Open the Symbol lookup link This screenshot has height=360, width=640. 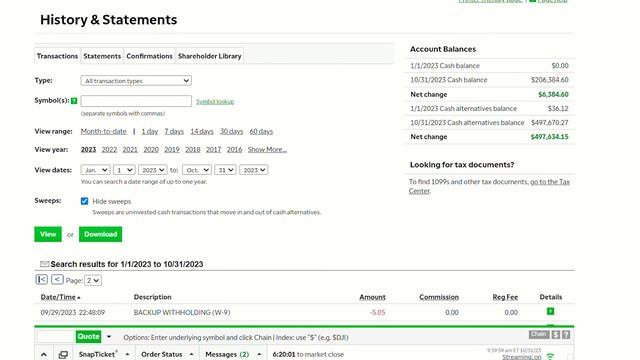pos(215,101)
